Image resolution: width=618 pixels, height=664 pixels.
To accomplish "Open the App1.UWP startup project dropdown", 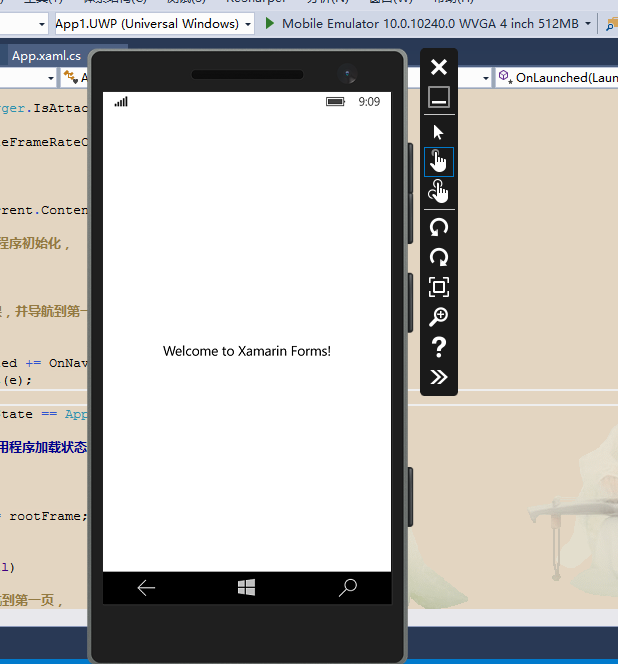I will 154,23.
